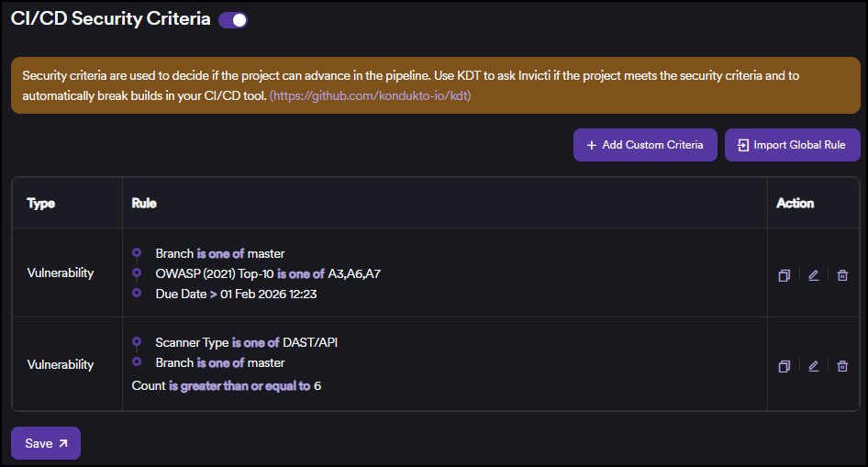Click the import icon on Import Global Rule
Image resolution: width=868 pixels, height=467 pixels.
coord(743,145)
